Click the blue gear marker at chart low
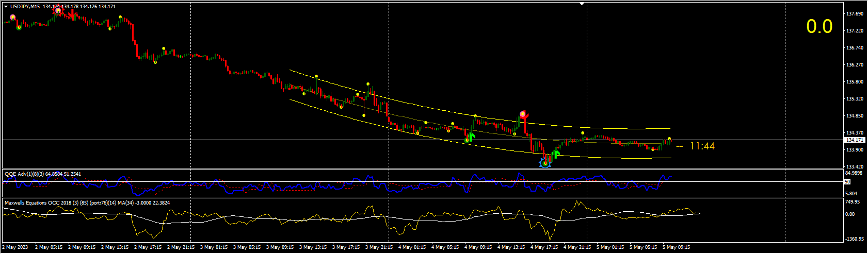 tap(545, 163)
